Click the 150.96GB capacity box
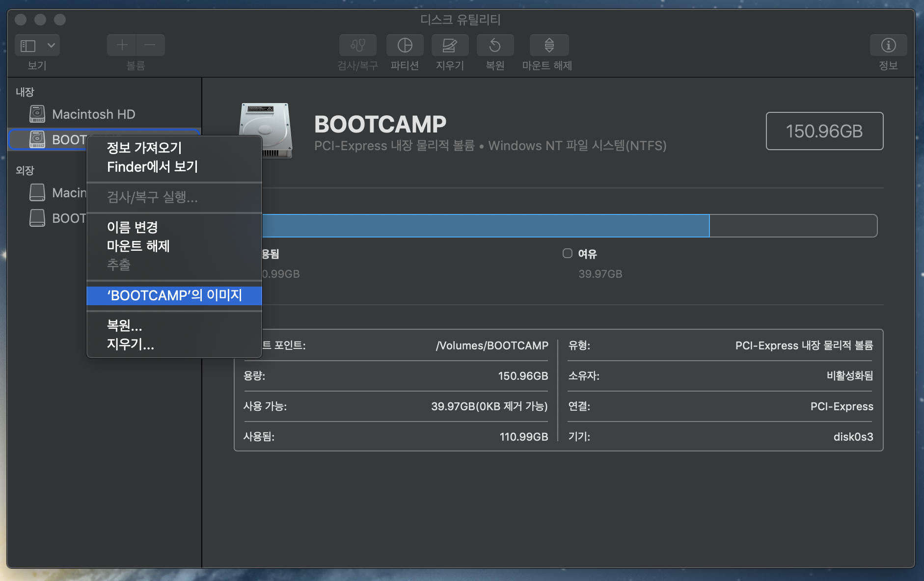 [824, 131]
